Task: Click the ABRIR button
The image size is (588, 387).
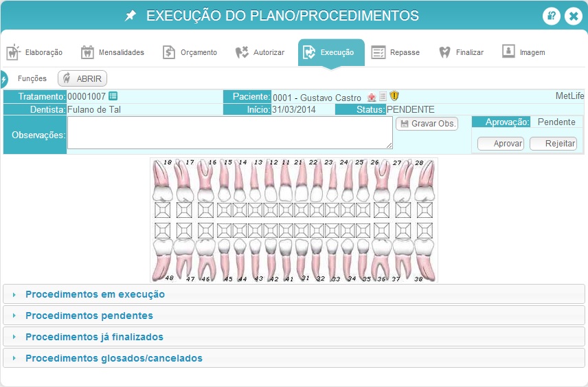Action: [82, 78]
